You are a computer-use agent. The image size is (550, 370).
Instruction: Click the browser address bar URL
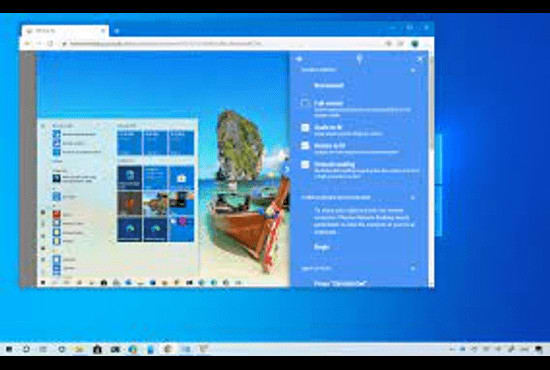tap(166, 43)
